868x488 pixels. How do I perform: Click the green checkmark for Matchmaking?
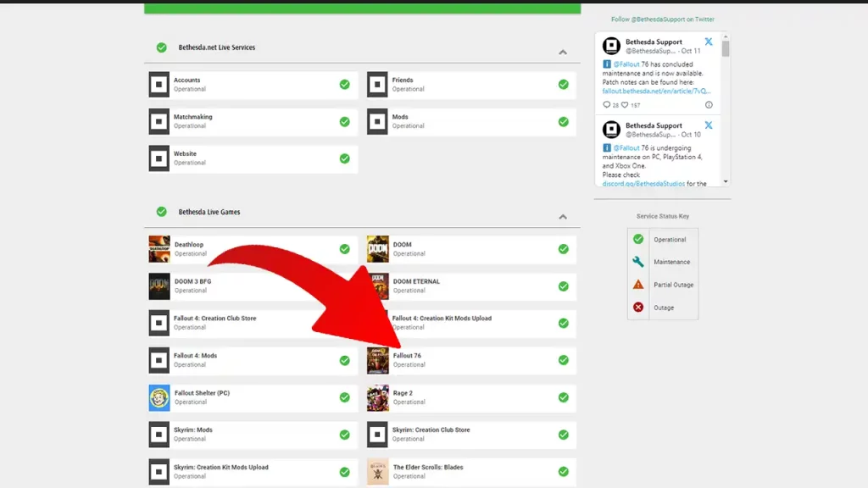[x=344, y=121]
